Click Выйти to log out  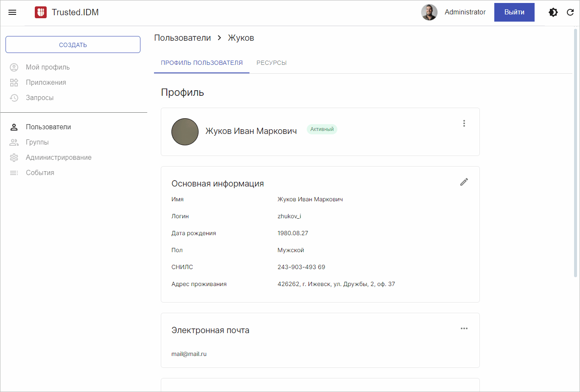(514, 12)
